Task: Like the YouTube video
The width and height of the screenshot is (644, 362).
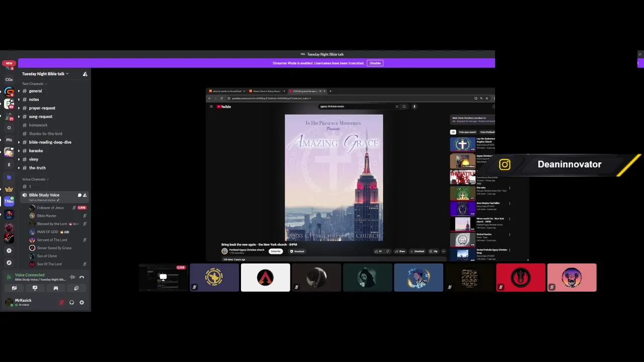Action: tap(377, 251)
